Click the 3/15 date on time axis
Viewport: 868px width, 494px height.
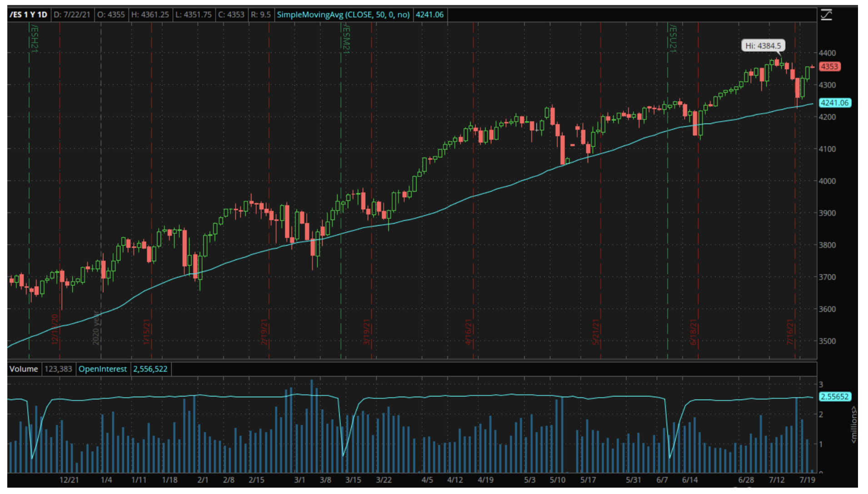pyautogui.click(x=353, y=480)
